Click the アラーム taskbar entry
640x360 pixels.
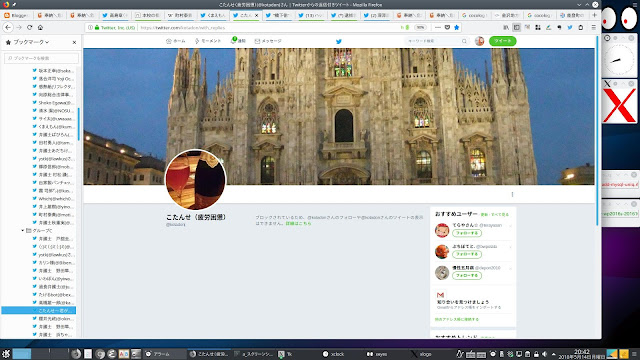(x=164, y=354)
